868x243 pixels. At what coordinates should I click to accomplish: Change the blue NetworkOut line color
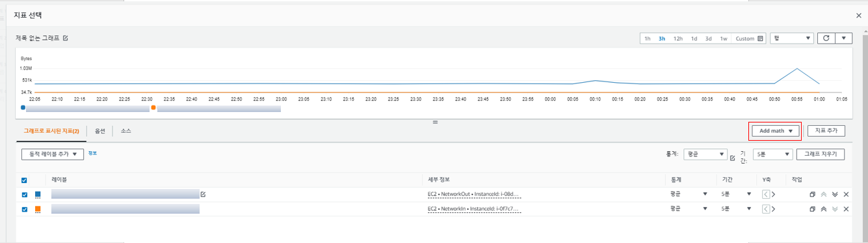[38, 195]
